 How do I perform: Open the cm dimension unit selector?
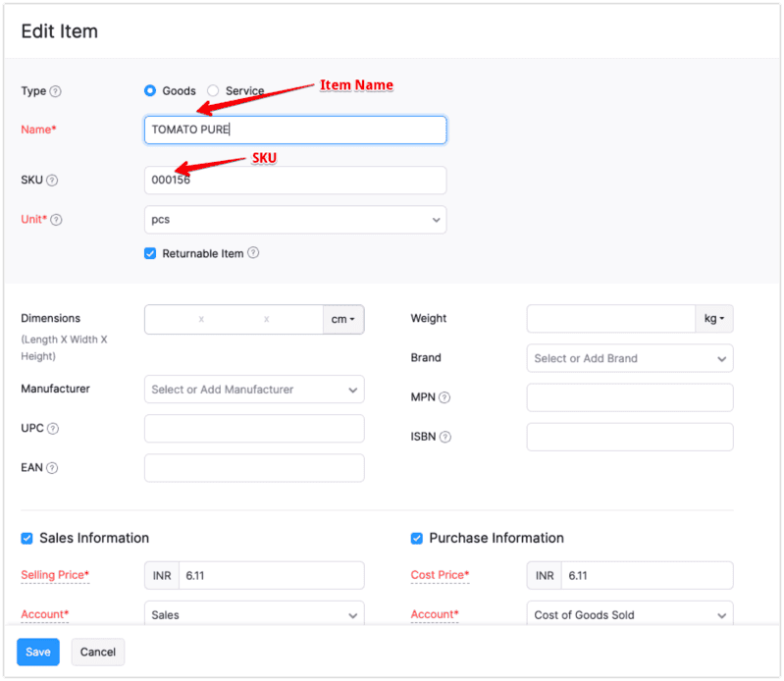point(342,319)
